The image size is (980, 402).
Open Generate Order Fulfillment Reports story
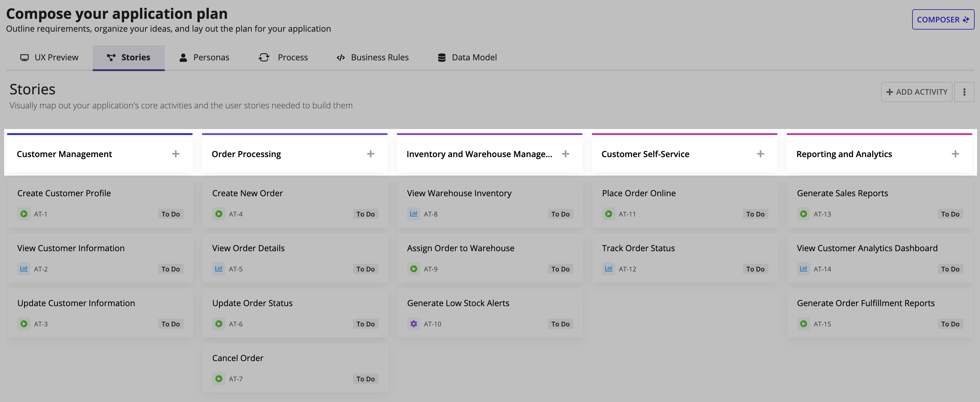(880, 313)
